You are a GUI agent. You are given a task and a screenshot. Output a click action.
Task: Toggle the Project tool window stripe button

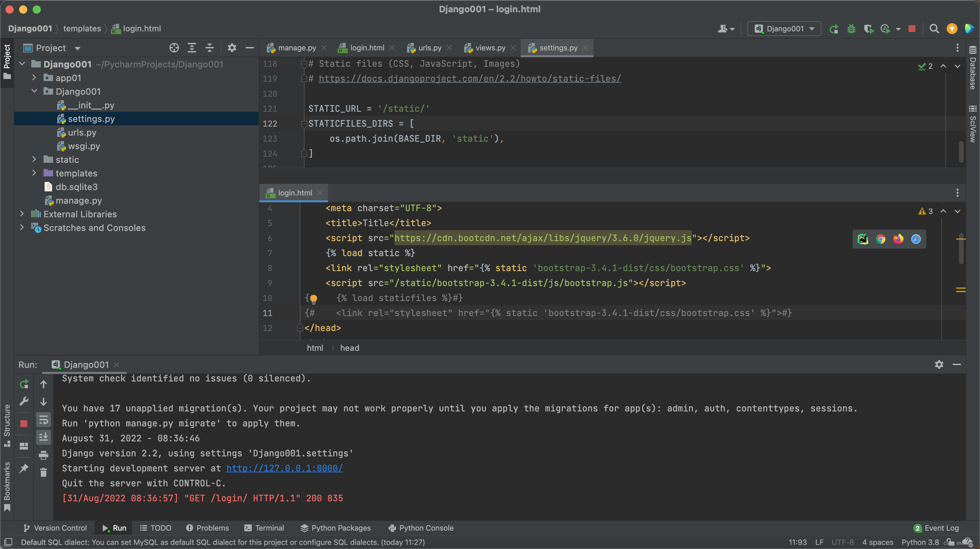point(7,62)
